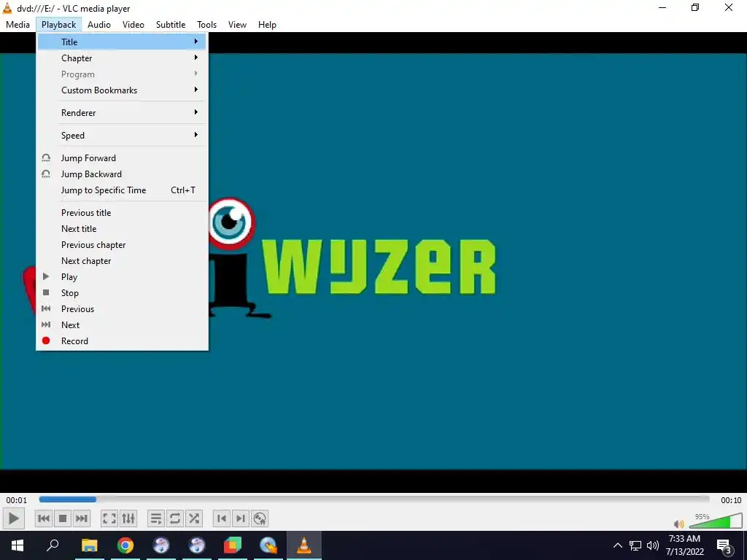Open Google Chrome from taskbar
This screenshot has height=560, width=747.
click(x=125, y=545)
